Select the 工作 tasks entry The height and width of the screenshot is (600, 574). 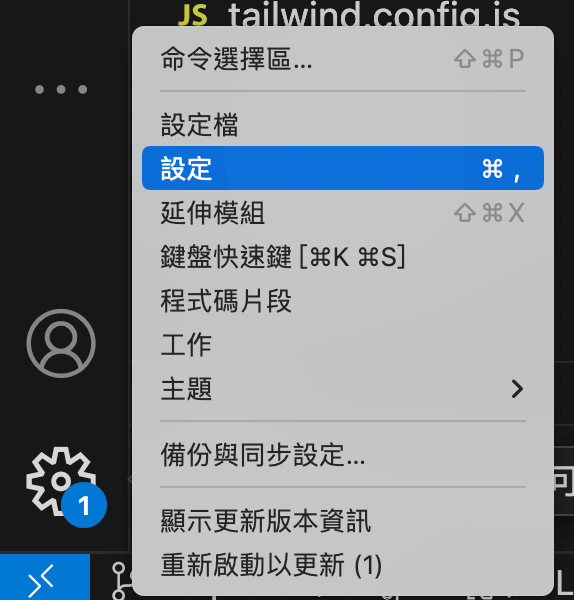(343, 345)
